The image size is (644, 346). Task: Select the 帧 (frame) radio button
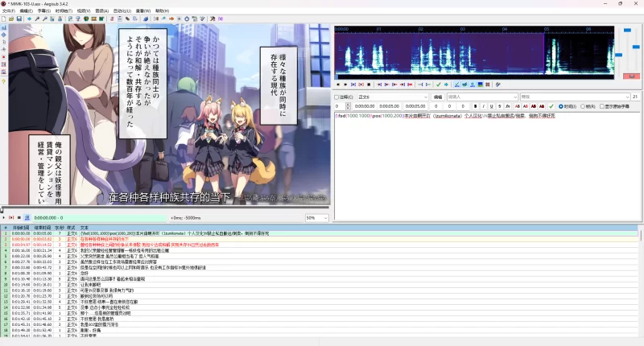coord(584,105)
